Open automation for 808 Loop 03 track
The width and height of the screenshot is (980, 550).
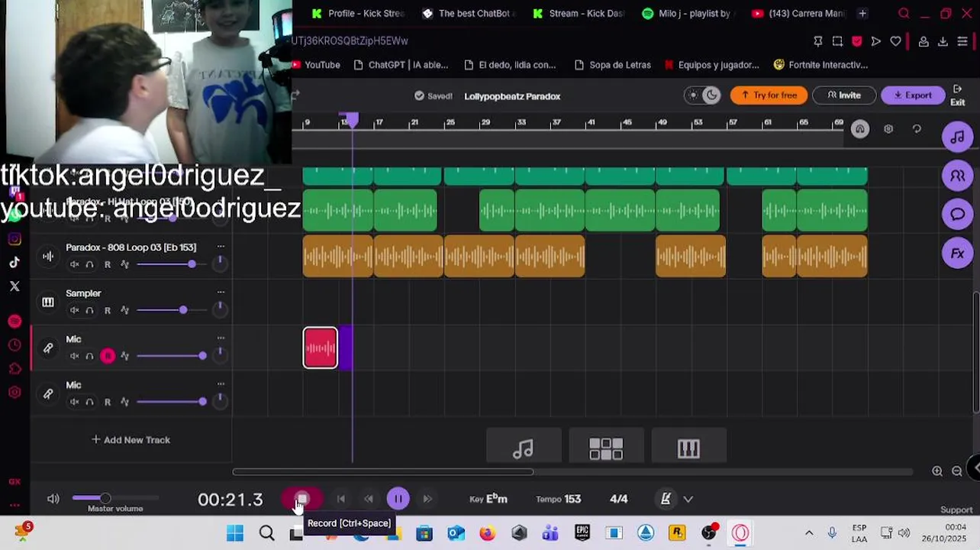(x=125, y=264)
